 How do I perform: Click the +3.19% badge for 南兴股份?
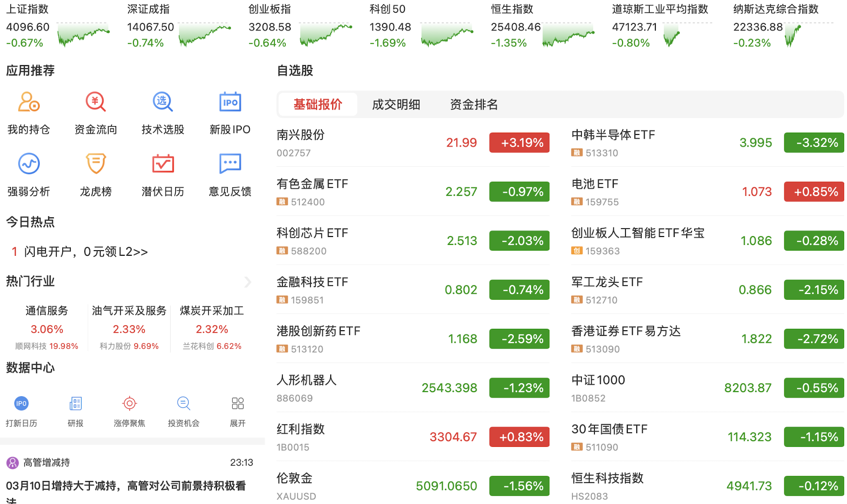pyautogui.click(x=519, y=143)
